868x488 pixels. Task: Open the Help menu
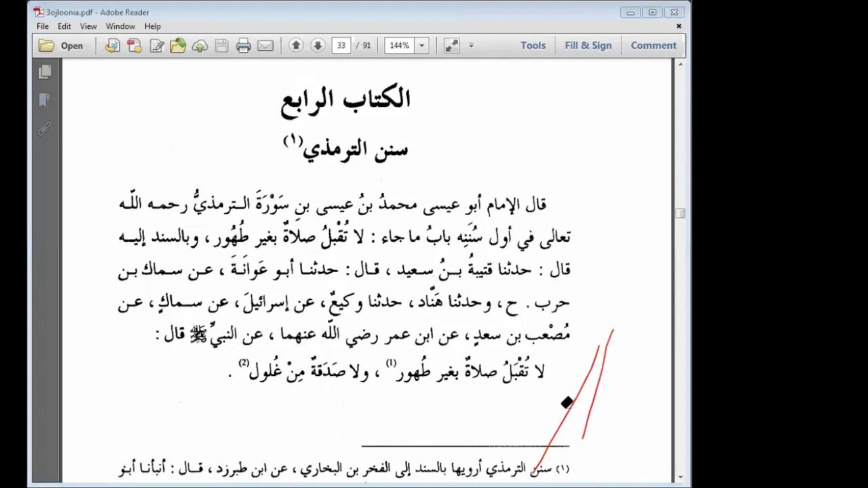pyautogui.click(x=153, y=26)
